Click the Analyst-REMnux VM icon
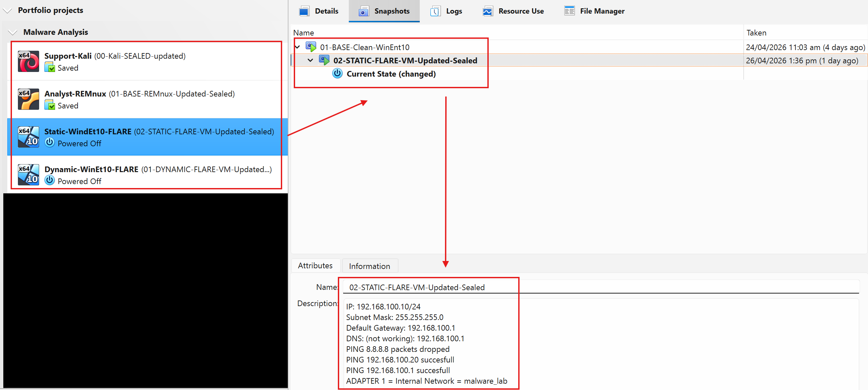868x390 pixels. [28, 99]
